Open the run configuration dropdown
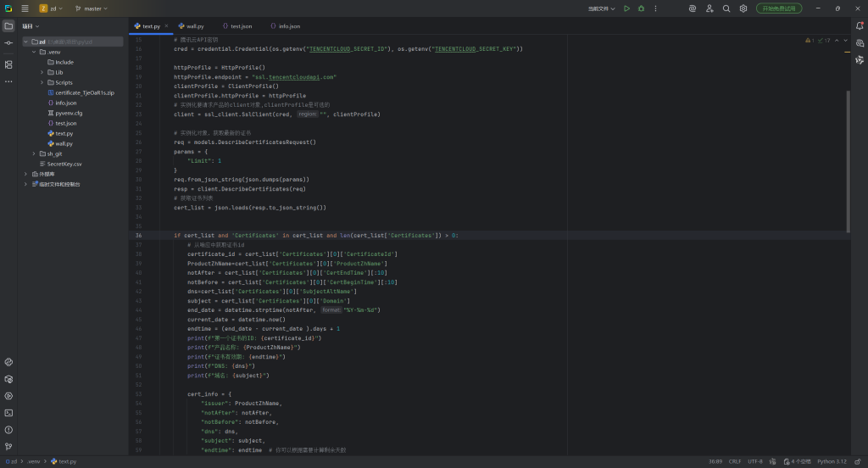 [603, 8]
